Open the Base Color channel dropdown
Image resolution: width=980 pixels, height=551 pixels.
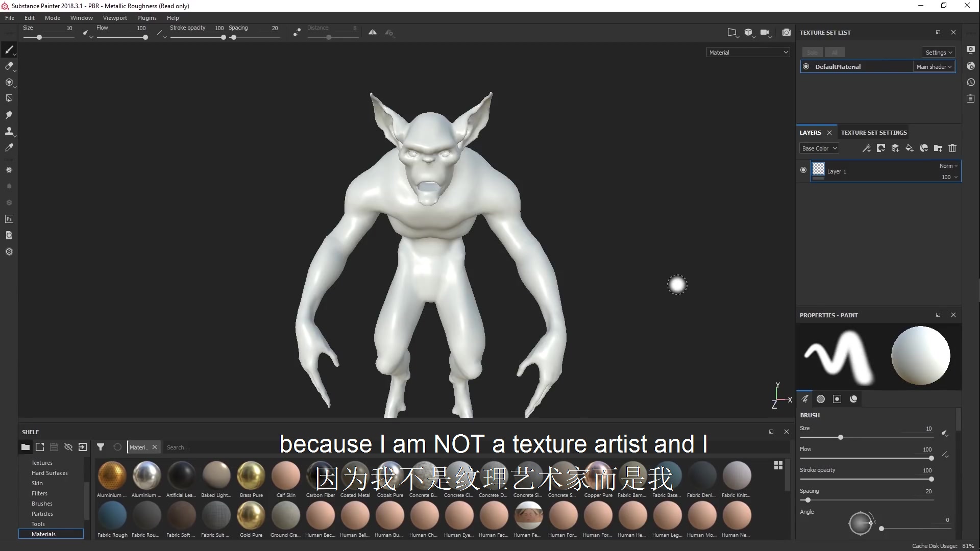819,148
